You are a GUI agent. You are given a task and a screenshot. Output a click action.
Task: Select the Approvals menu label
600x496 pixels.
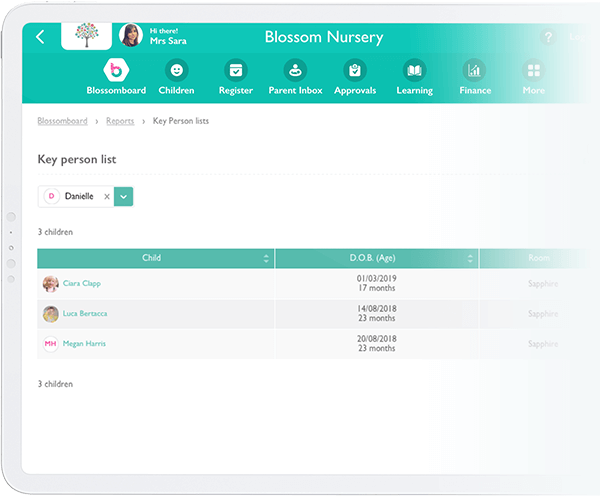pos(355,91)
